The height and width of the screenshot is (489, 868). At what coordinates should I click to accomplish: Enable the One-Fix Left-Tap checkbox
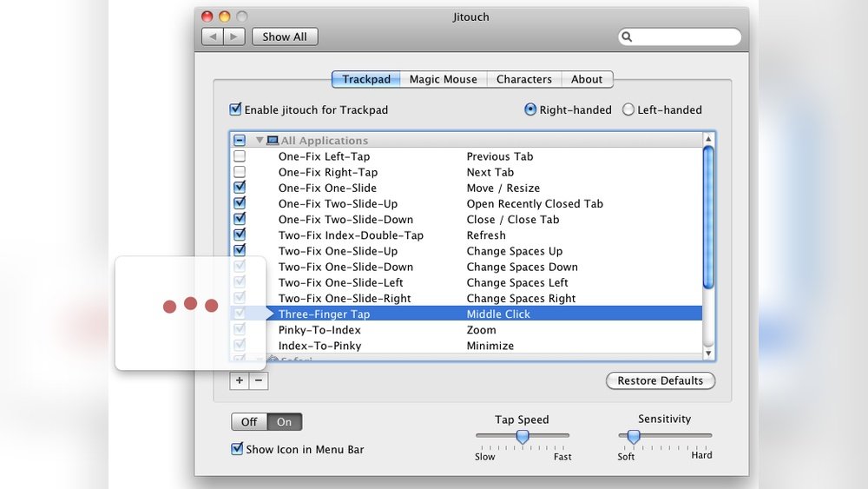(240, 156)
